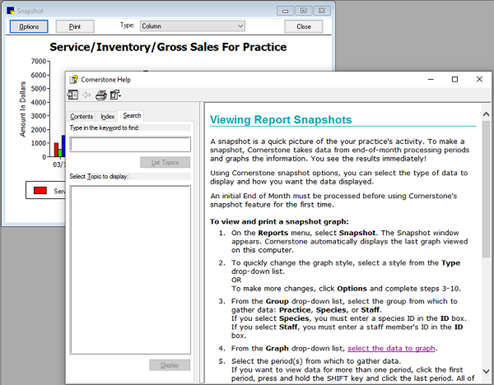Click the Options button in Snapshot window
This screenshot has height=385, width=494.
click(x=29, y=27)
